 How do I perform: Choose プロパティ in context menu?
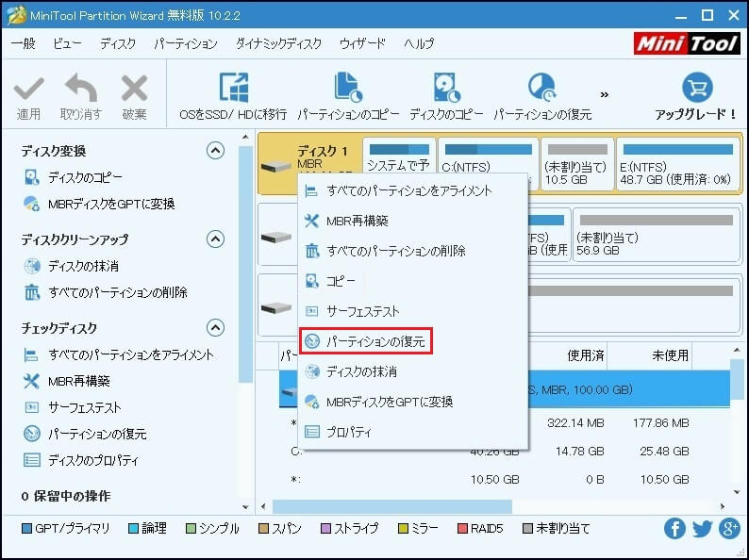(x=413, y=432)
